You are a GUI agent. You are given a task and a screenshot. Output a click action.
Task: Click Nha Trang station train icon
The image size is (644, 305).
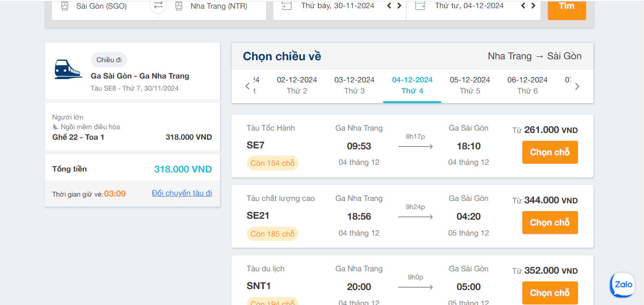[179, 6]
